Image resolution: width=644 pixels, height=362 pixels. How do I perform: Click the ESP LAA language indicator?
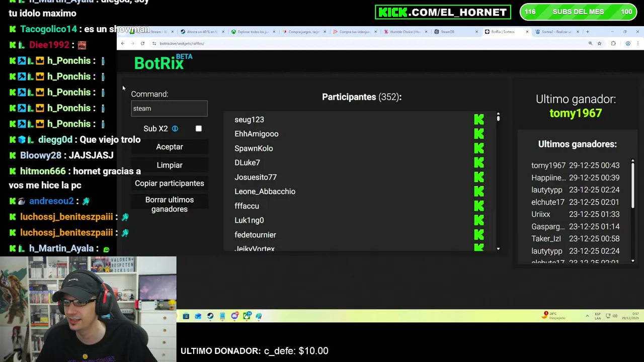pyautogui.click(x=598, y=316)
